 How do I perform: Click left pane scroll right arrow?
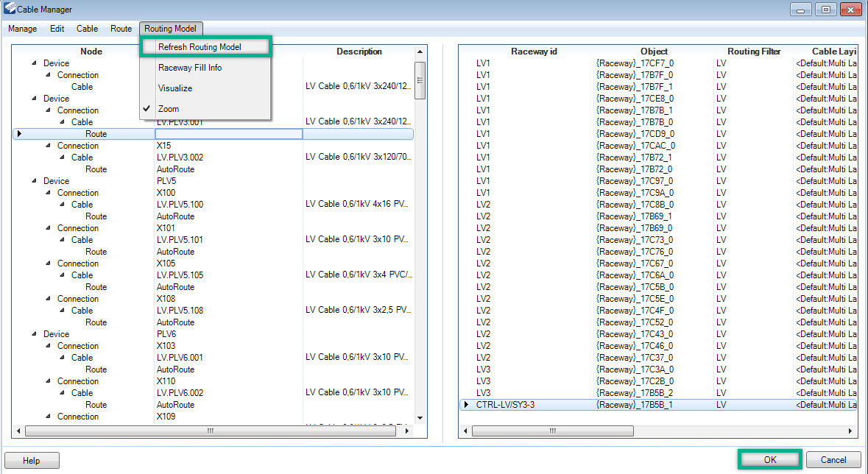(x=407, y=431)
